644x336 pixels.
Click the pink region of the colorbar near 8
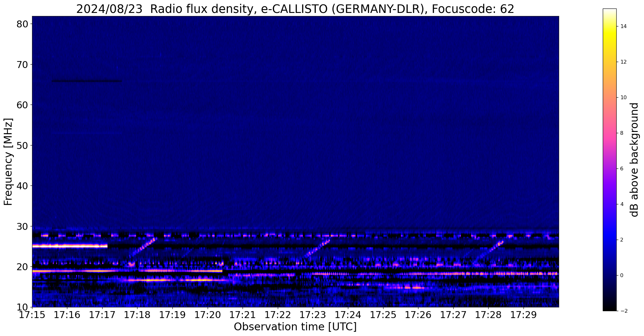pos(609,133)
